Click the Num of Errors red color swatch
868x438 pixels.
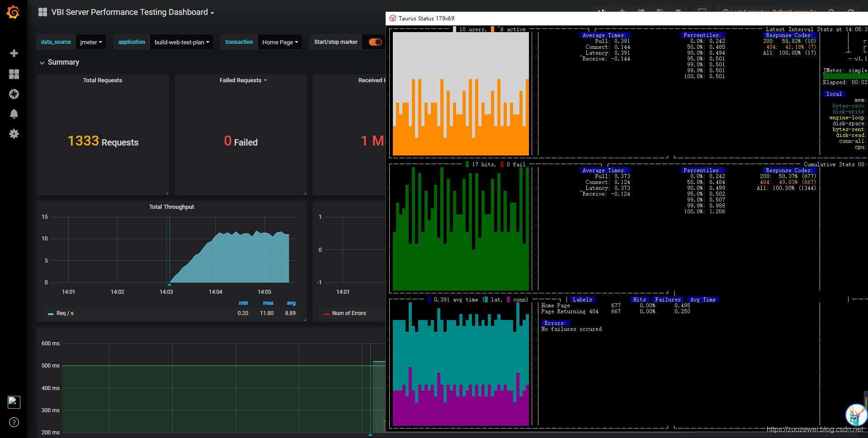[x=326, y=314]
